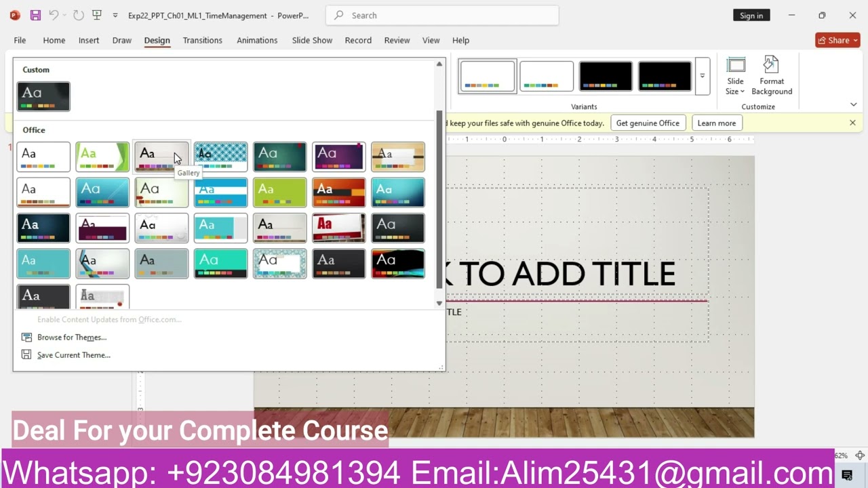
Task: Apply the Gallery theme thumbnail
Action: click(161, 157)
